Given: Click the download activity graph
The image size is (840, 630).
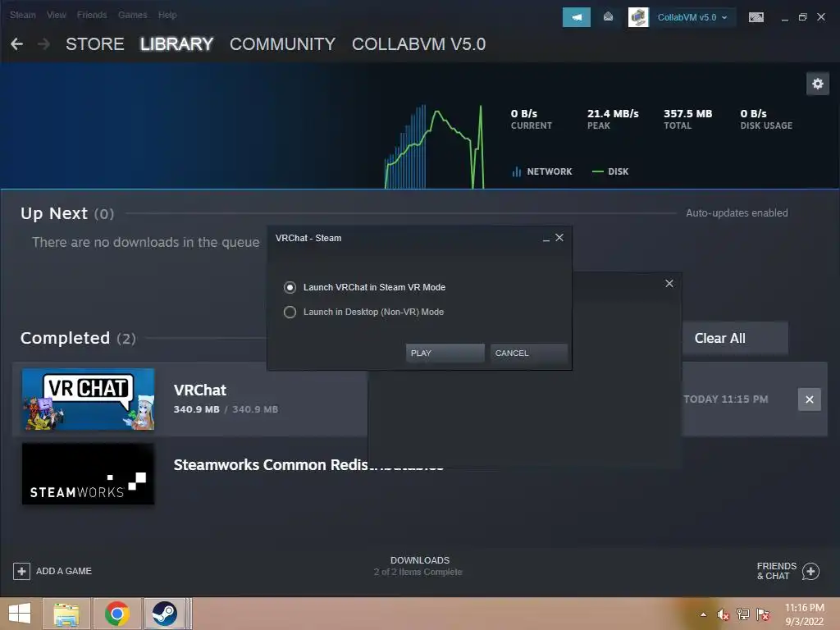Looking at the screenshot, I should click(x=435, y=147).
